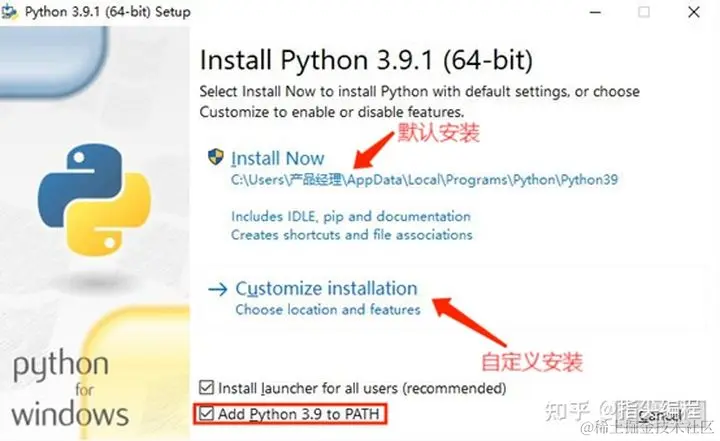Click the Cancel button
The width and height of the screenshot is (720, 441).
point(659,415)
